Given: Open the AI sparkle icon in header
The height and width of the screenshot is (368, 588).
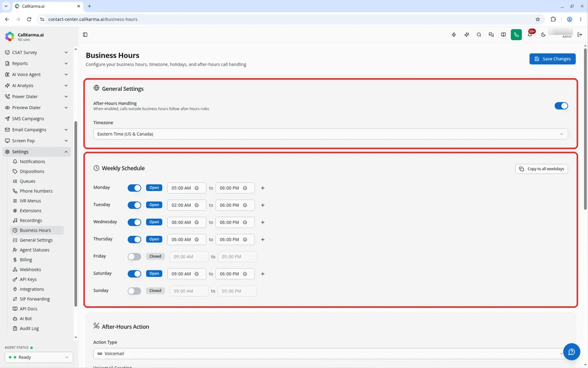Looking at the screenshot, I should click(x=466, y=35).
